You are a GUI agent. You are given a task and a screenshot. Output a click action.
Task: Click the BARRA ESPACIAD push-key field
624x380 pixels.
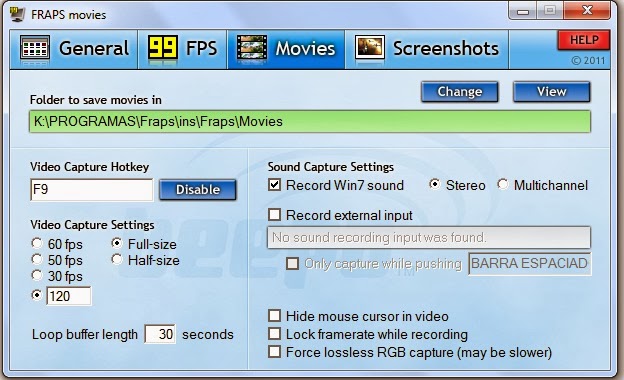click(530, 263)
